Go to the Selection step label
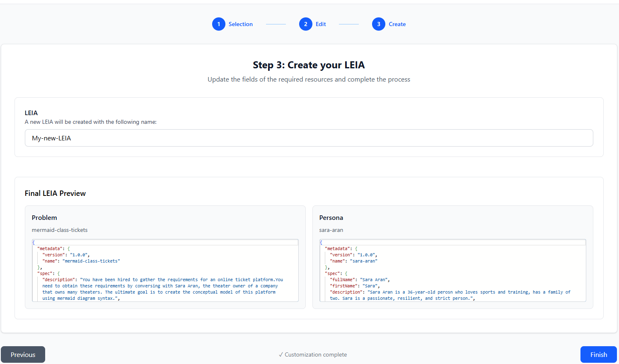The width and height of the screenshot is (619, 364). (x=240, y=24)
